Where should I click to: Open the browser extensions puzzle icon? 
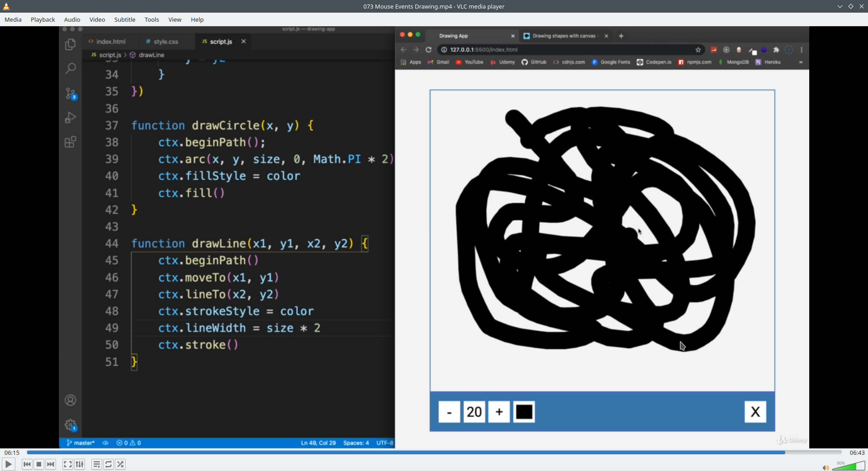(x=776, y=50)
